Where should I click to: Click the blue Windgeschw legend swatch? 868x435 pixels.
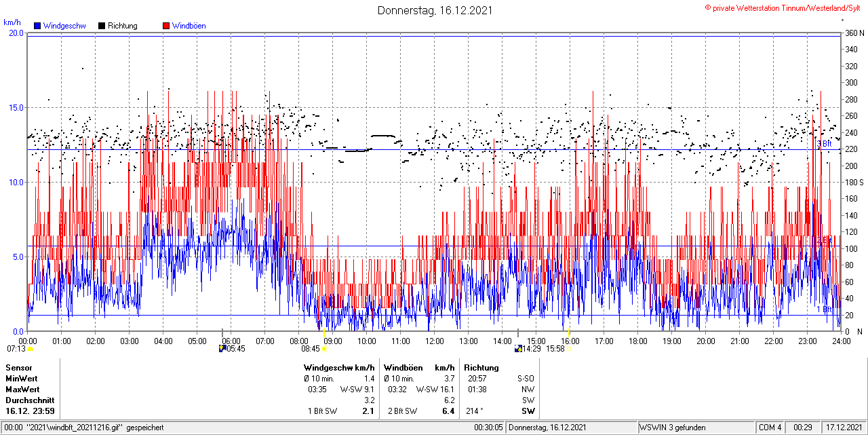click(x=37, y=26)
